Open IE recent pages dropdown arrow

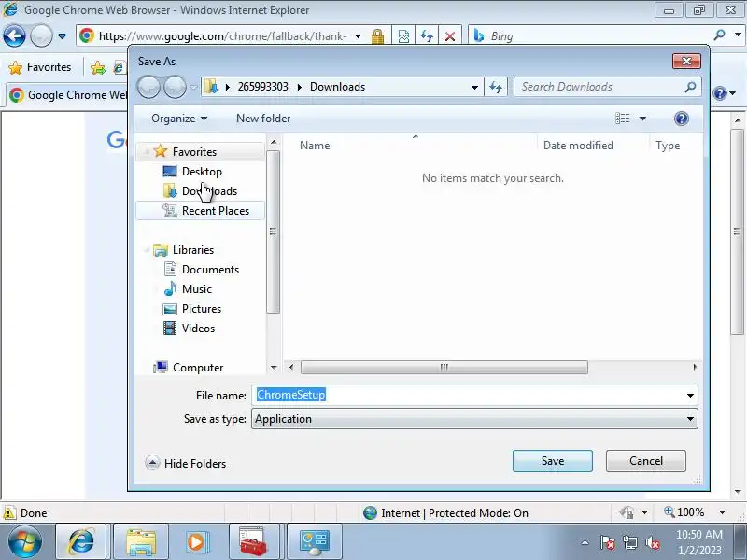tap(62, 35)
